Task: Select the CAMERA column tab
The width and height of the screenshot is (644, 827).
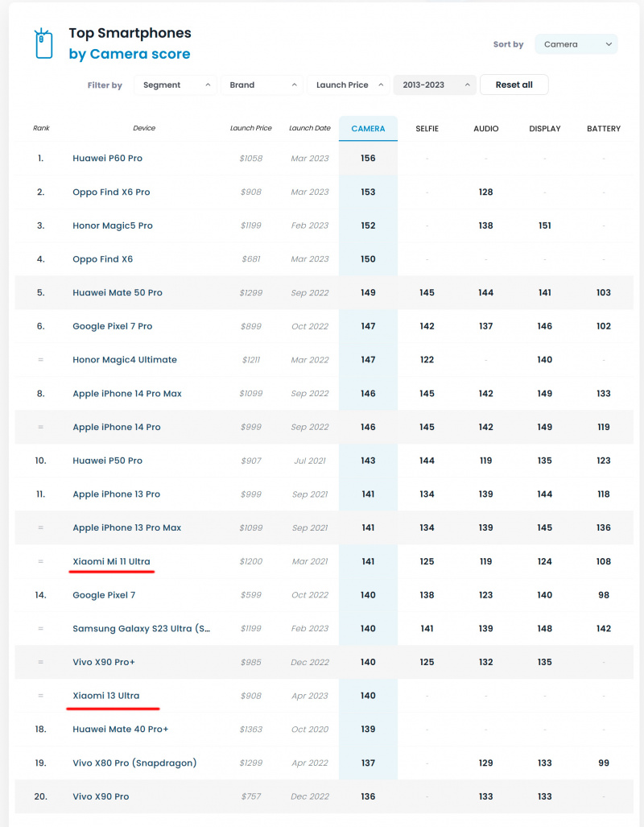Action: click(x=368, y=129)
